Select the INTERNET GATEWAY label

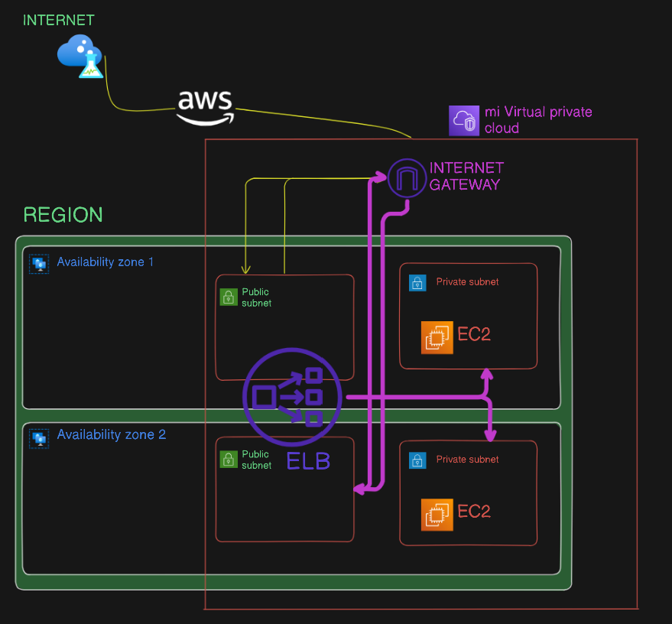(466, 176)
